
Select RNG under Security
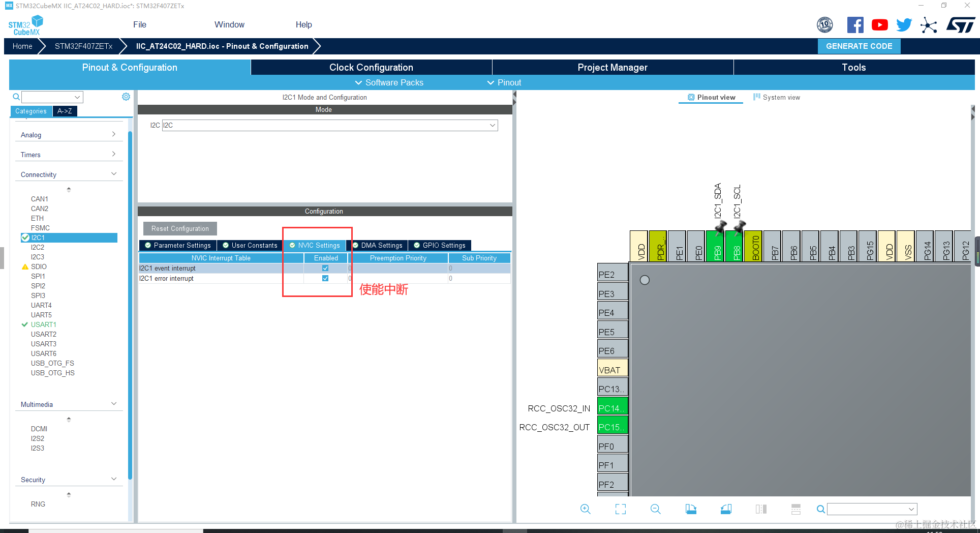click(x=38, y=504)
